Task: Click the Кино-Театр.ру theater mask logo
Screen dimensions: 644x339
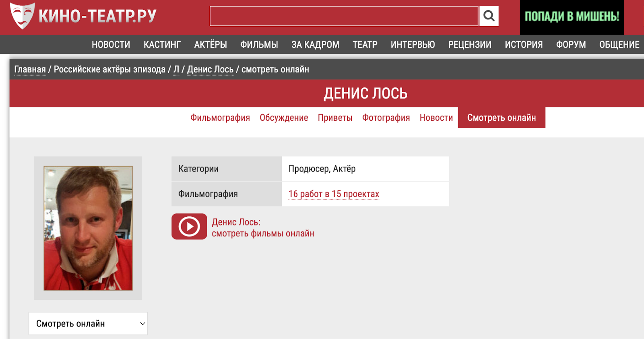Action: [x=23, y=16]
